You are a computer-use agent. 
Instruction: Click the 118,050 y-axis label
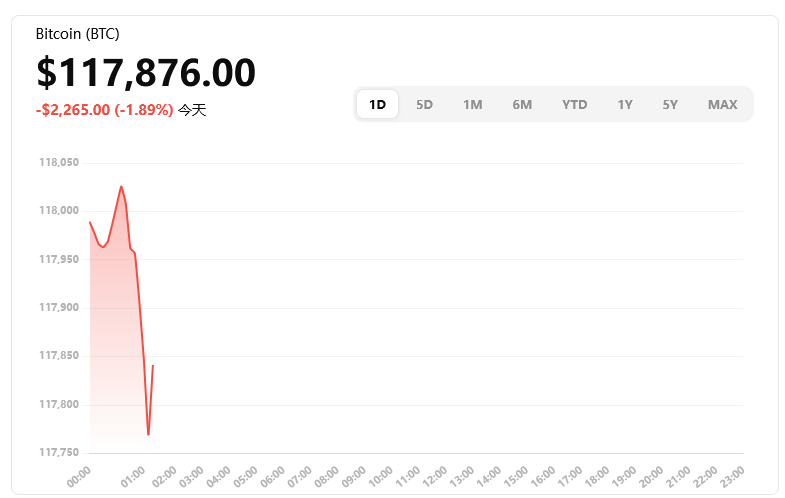[x=59, y=162]
